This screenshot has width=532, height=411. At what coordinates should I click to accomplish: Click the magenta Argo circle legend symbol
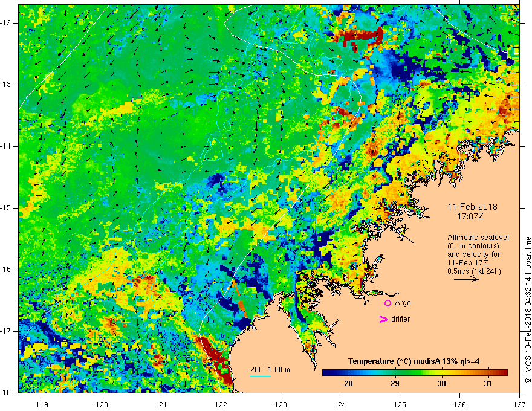(x=388, y=303)
